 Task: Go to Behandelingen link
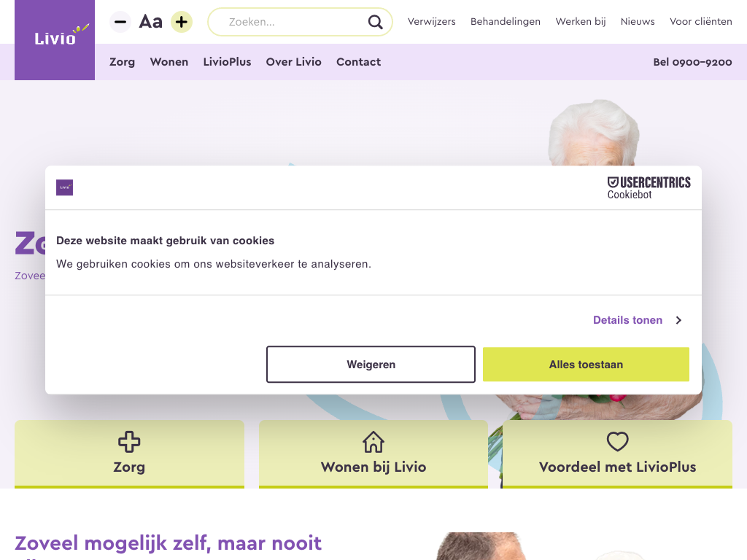(506, 21)
